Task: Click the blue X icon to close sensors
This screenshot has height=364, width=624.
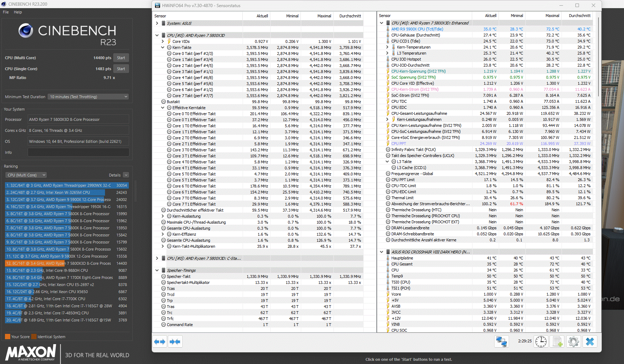Action: [590, 342]
